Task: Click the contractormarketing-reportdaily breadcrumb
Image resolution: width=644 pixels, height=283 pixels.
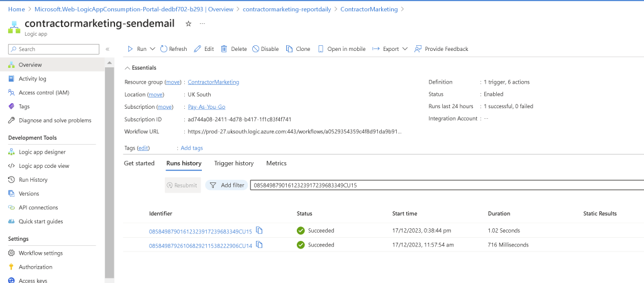Action: tap(287, 9)
